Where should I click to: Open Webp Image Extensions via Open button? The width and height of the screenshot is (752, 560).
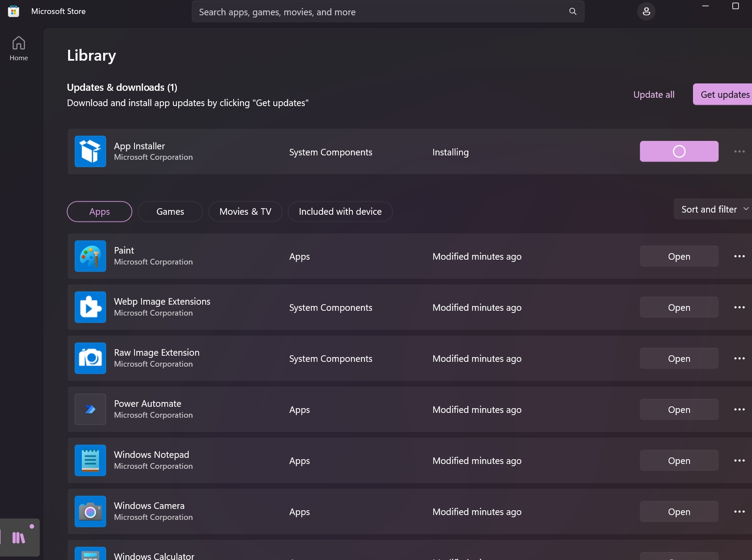coord(679,307)
